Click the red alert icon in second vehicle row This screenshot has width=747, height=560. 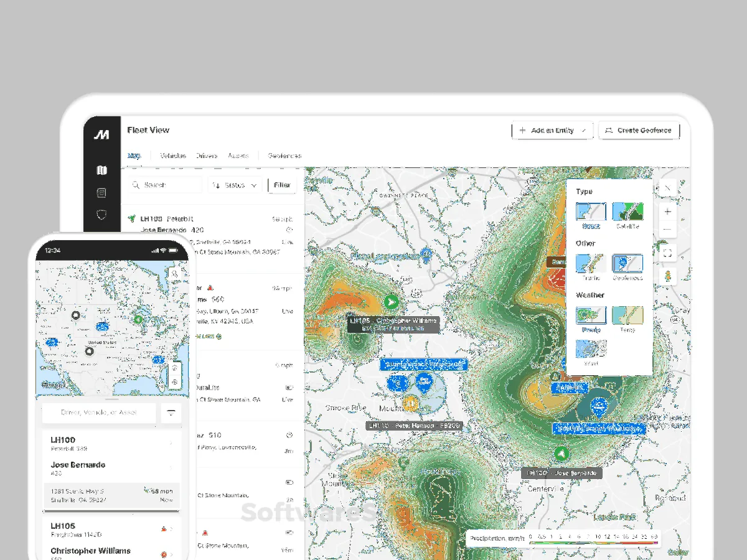210,287
